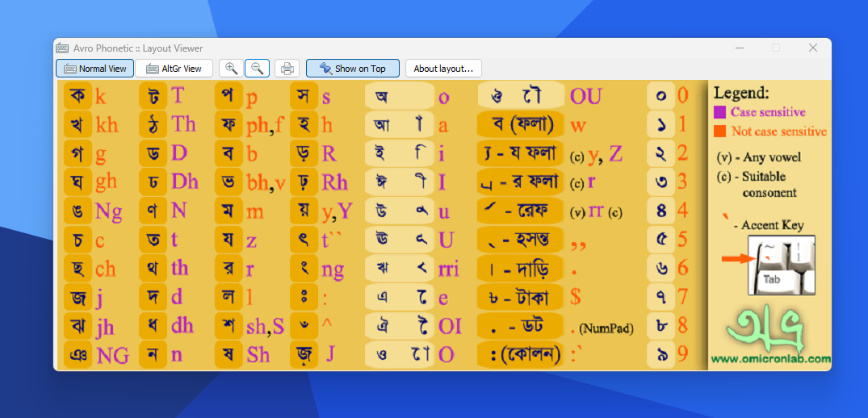Click the 'Rh' key mapping

(x=334, y=182)
